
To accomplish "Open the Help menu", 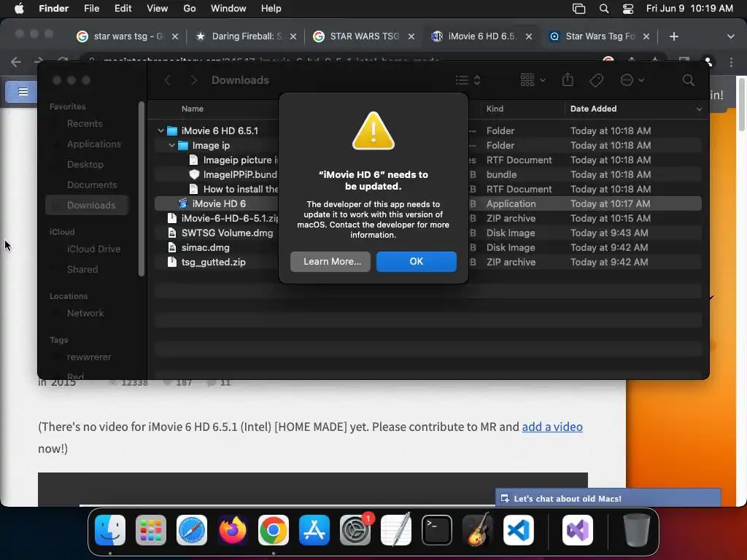I will 271,8.
